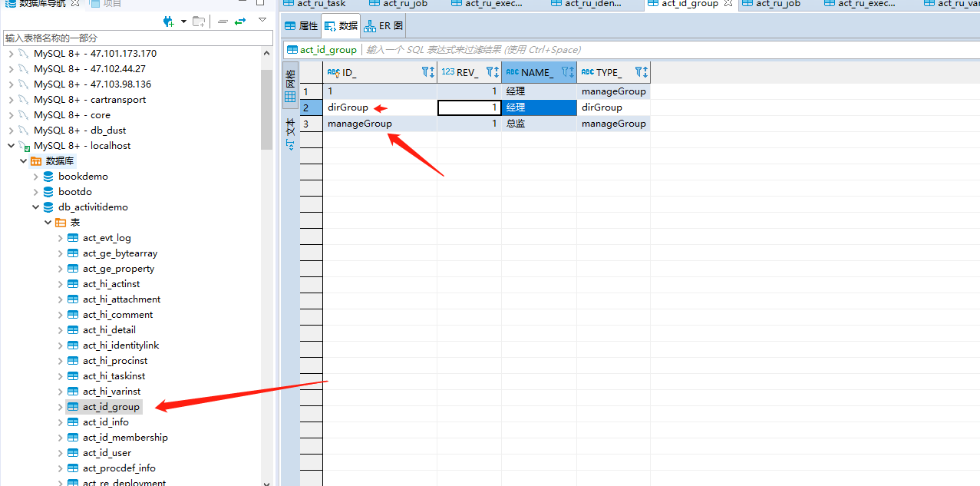Click the navigator scrollbar up arrow

(x=266, y=54)
